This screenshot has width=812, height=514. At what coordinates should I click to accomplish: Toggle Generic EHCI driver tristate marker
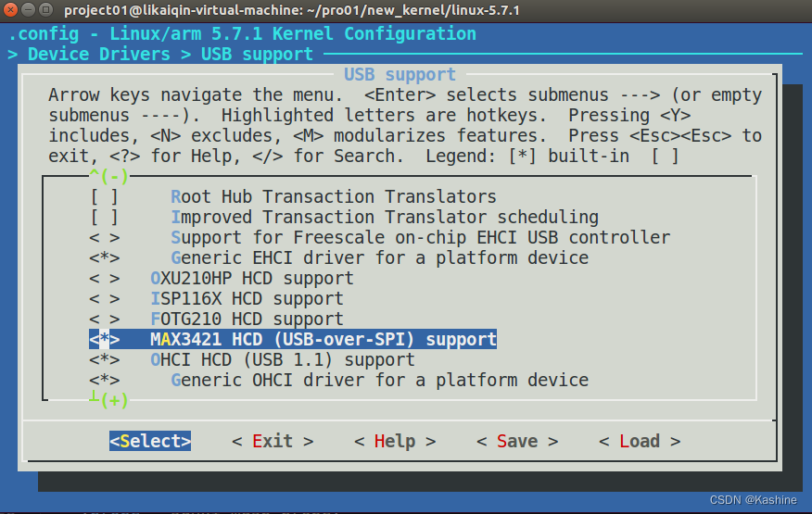point(104,257)
